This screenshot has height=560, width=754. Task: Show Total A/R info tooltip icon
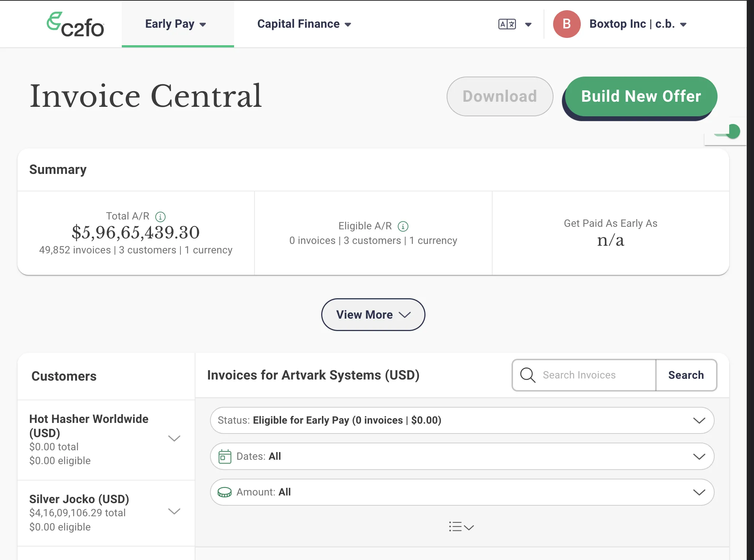point(160,217)
